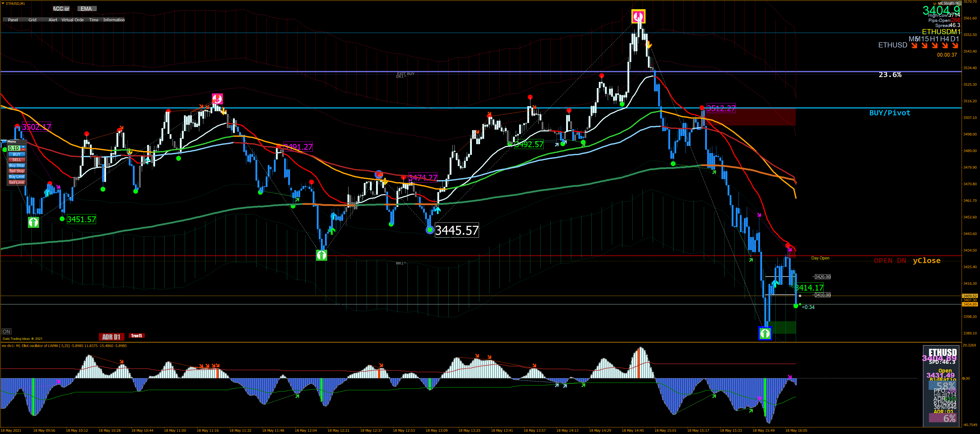The width and height of the screenshot is (980, 434).
Task: Open the Information tab
Action: 114,20
